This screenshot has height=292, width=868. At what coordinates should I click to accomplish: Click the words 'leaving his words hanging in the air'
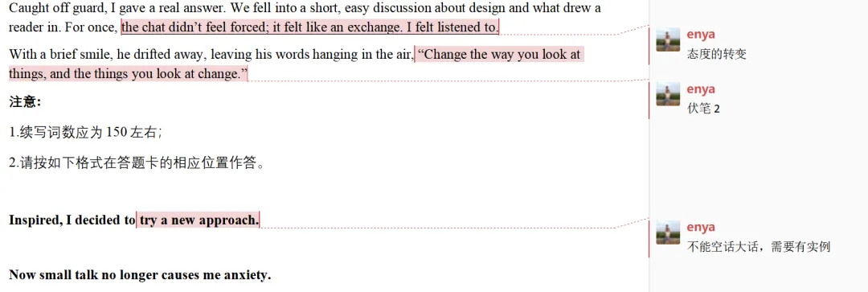(311, 55)
